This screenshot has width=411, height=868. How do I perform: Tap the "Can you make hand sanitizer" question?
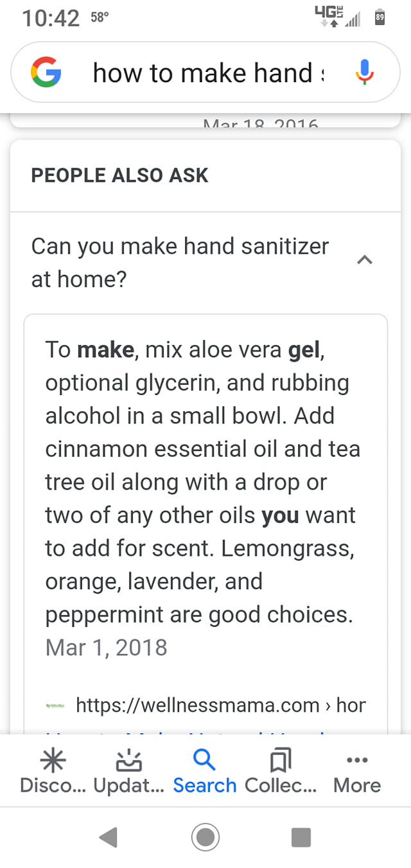click(180, 262)
